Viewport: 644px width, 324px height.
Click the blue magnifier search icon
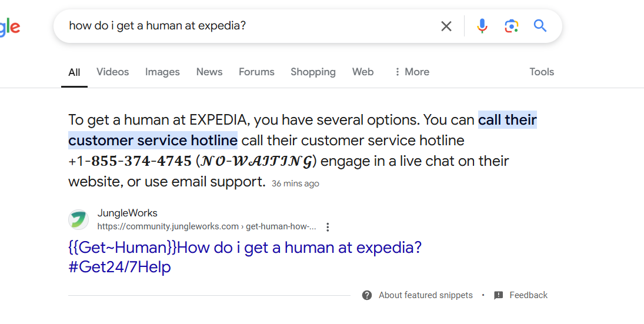(540, 26)
